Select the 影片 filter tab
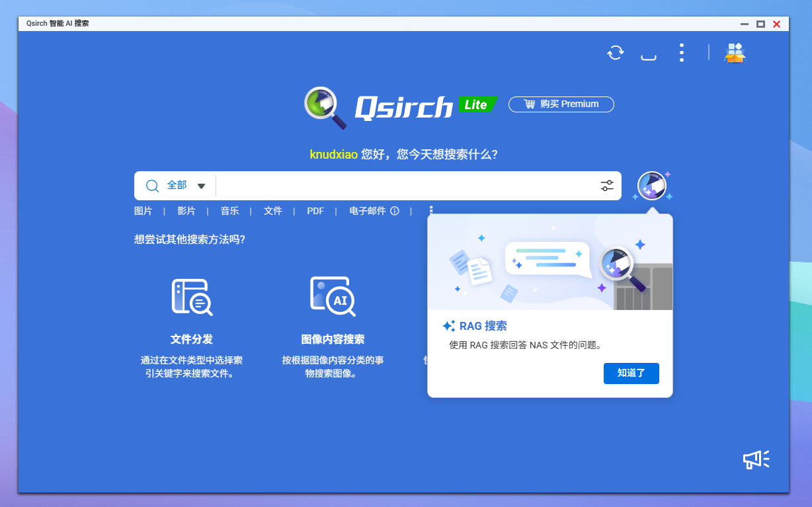This screenshot has width=812, height=507. coord(186,211)
